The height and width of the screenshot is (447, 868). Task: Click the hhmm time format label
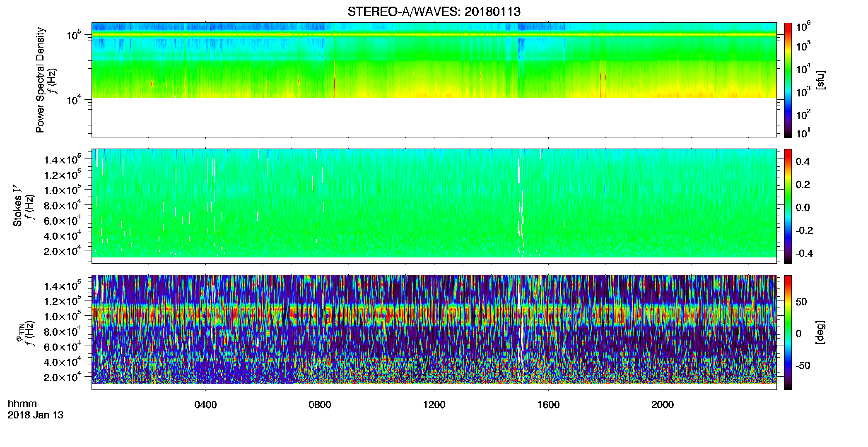(x=22, y=404)
